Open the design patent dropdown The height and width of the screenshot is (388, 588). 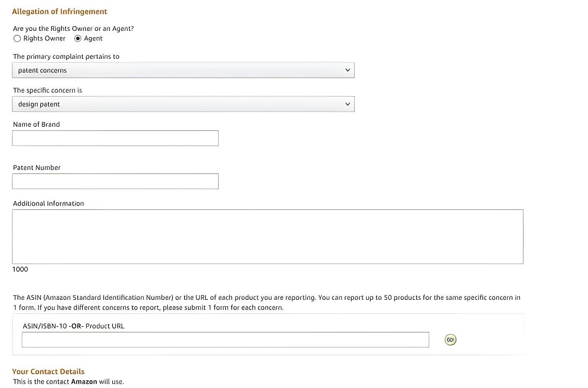pos(183,104)
